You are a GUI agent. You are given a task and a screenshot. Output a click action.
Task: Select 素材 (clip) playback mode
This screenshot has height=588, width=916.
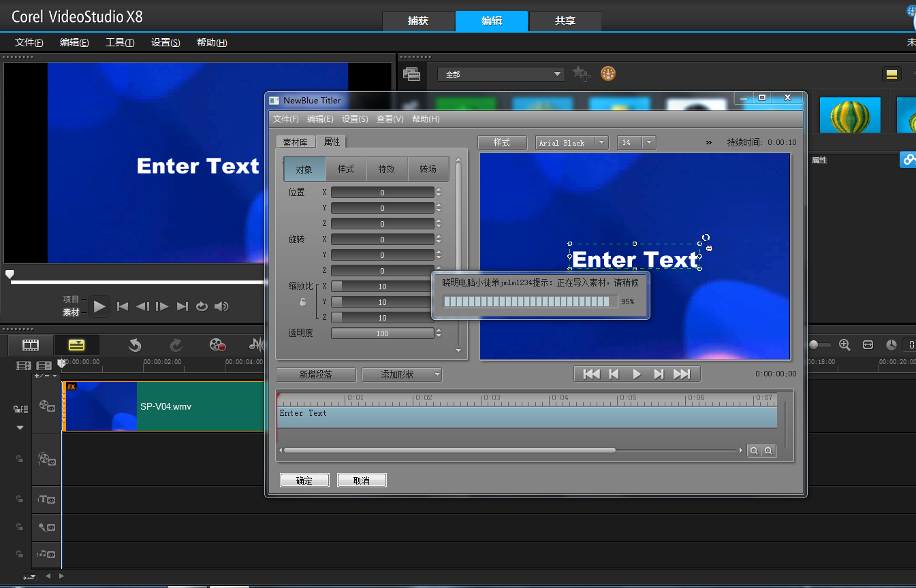(71, 312)
